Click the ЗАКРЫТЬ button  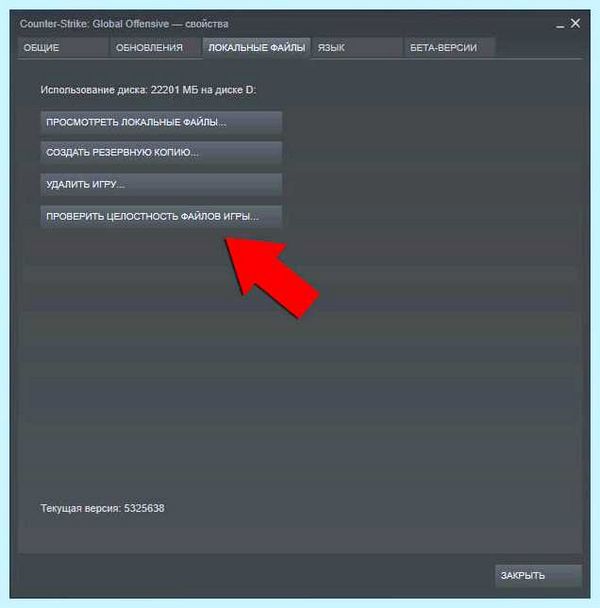(538, 575)
